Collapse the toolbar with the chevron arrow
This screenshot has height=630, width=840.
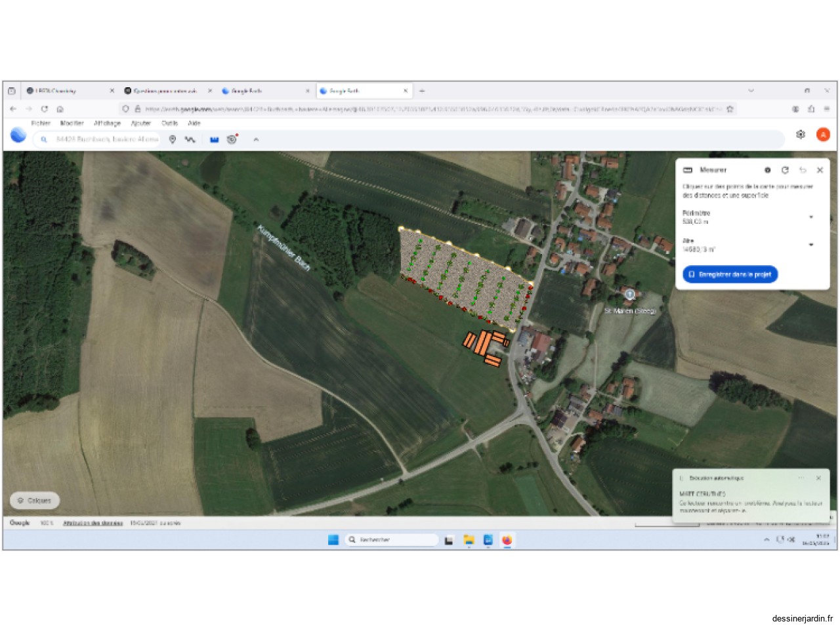(x=256, y=139)
